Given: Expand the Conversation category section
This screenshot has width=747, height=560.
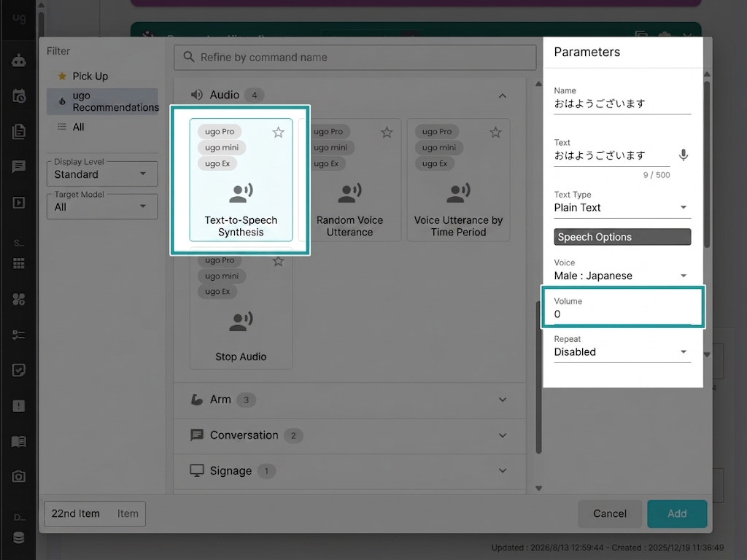Looking at the screenshot, I should pos(502,435).
